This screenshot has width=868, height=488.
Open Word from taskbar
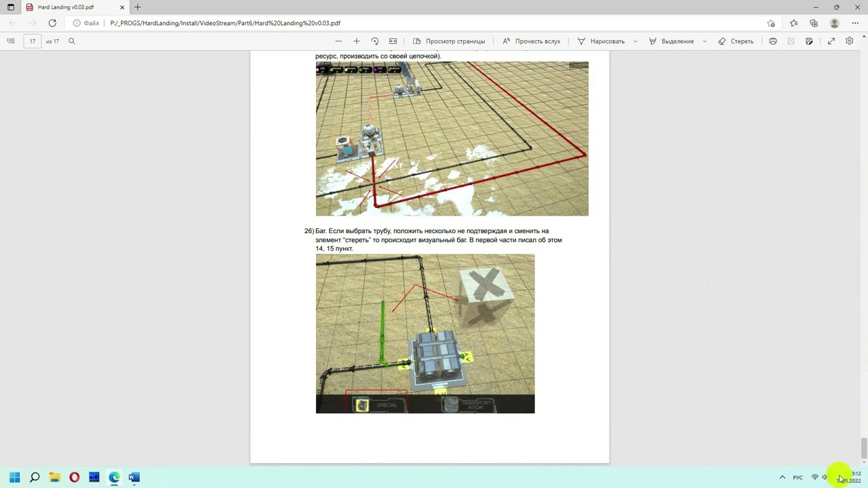click(x=134, y=477)
